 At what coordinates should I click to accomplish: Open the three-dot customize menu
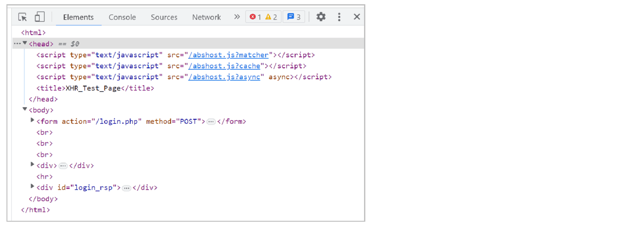point(339,17)
